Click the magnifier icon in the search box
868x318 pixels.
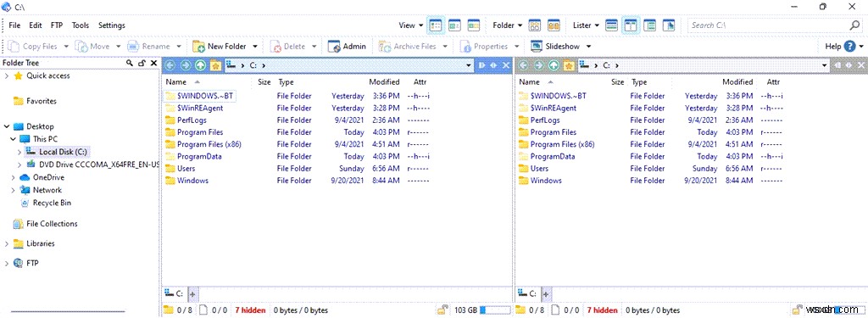click(x=854, y=25)
